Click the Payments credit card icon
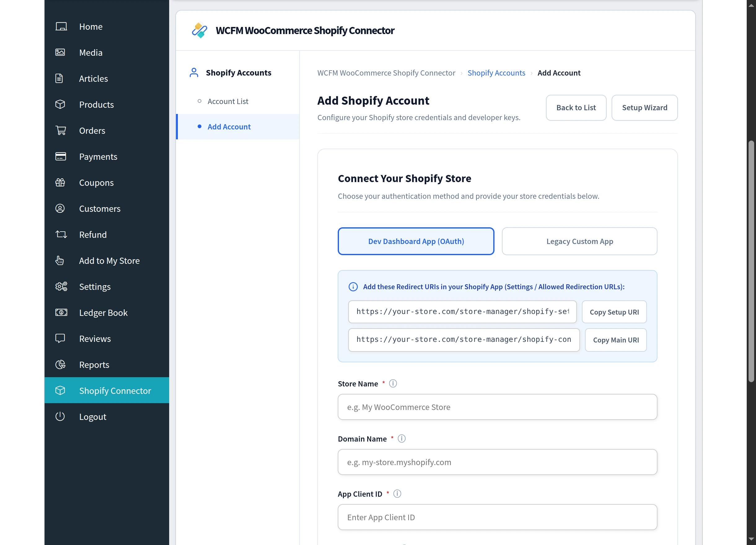Image resolution: width=756 pixels, height=545 pixels. (x=61, y=156)
